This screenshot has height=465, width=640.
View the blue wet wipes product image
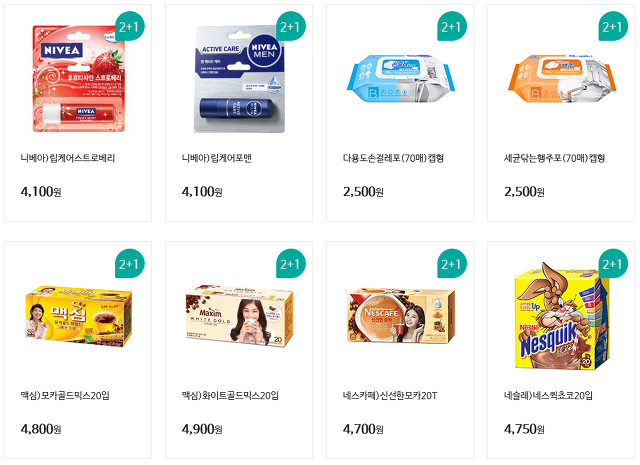click(x=400, y=78)
